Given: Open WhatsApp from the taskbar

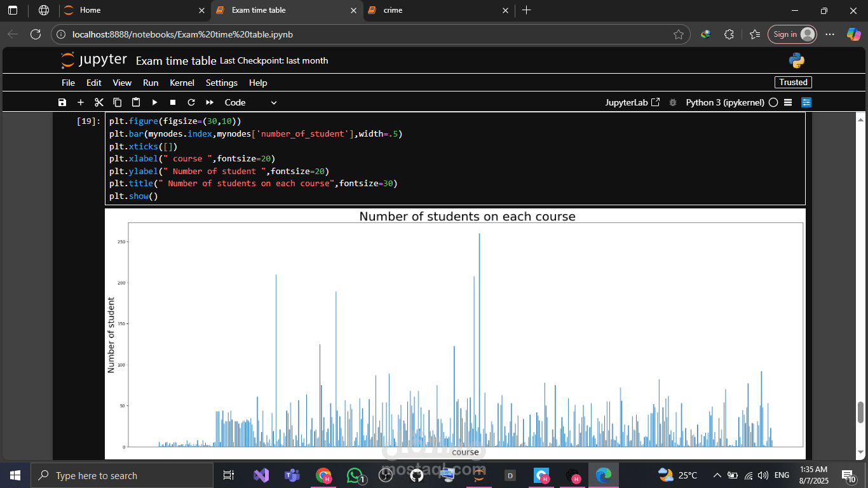Looking at the screenshot, I should (x=355, y=475).
